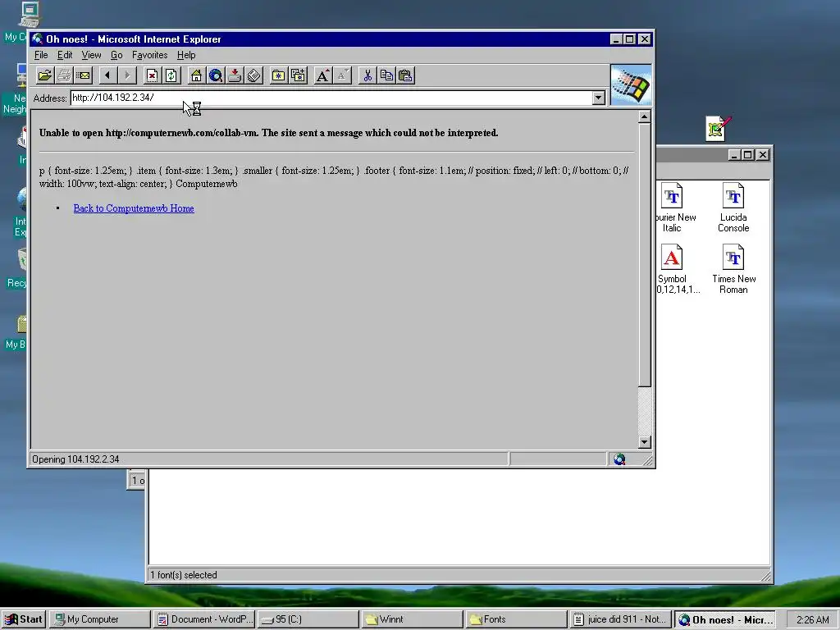Click Add to Favorites icon
Screen dimensions: 840x630
tap(298, 75)
